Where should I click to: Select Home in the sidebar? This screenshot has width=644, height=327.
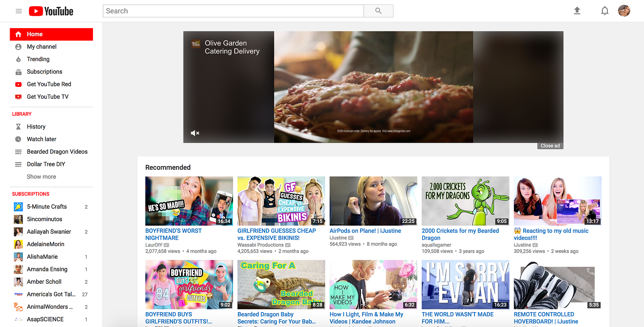click(x=51, y=34)
